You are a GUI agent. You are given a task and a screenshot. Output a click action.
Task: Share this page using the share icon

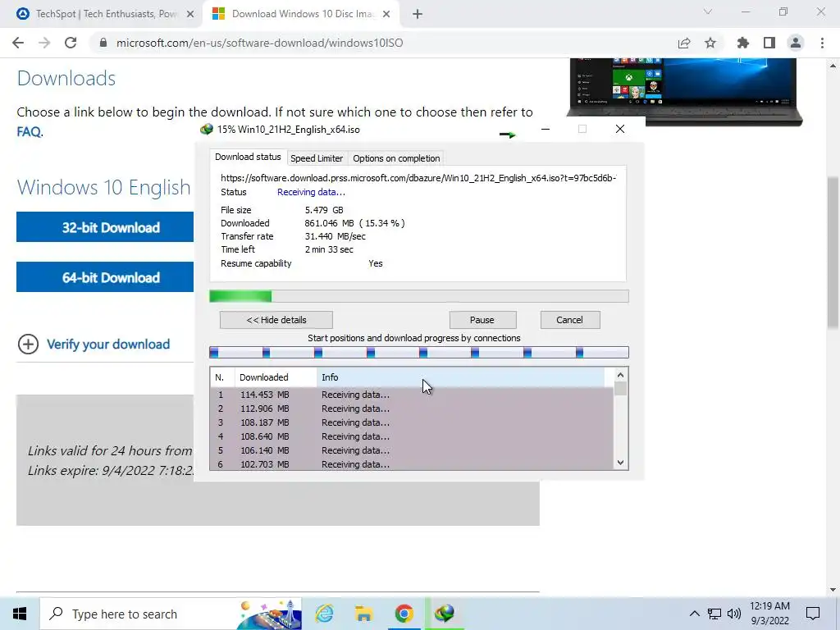[x=684, y=43]
